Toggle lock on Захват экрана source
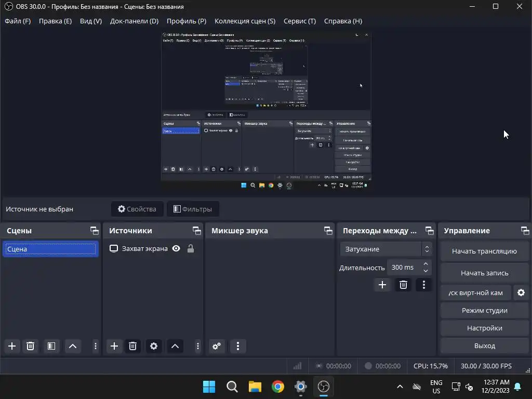The height and width of the screenshot is (399, 532). tap(191, 249)
